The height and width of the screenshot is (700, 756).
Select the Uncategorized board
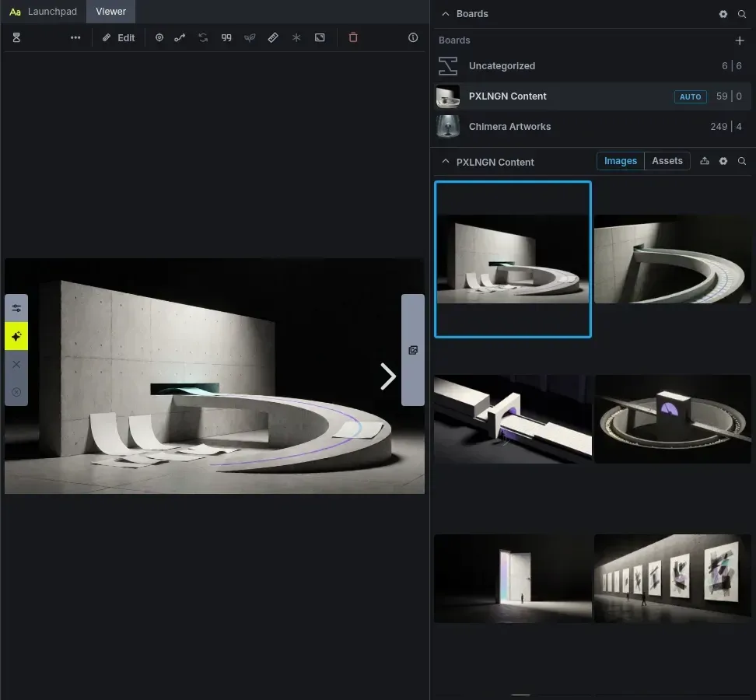tap(593, 66)
